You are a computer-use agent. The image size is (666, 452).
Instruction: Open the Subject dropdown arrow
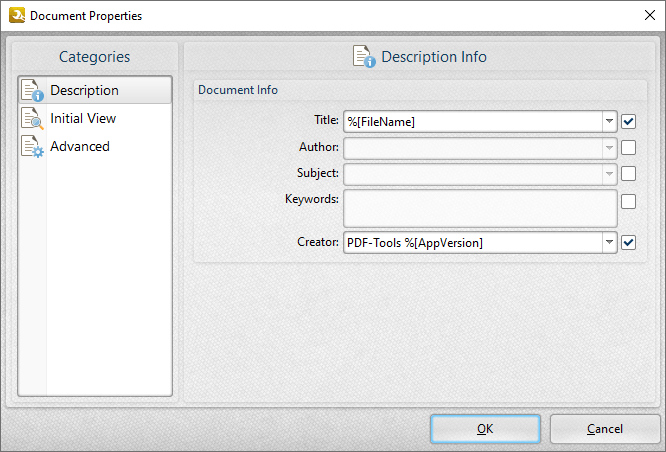(609, 174)
